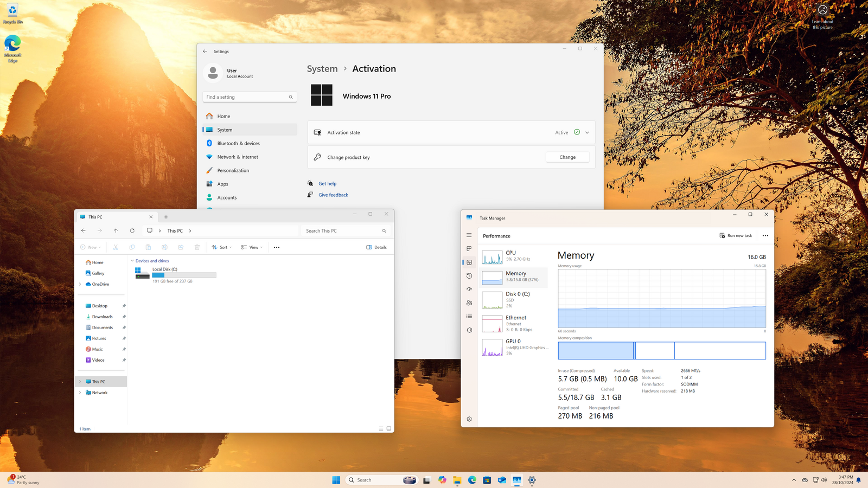Viewport: 868px width, 488px height.
Task: Expand Network tree node in navigation pane
Action: 80,393
